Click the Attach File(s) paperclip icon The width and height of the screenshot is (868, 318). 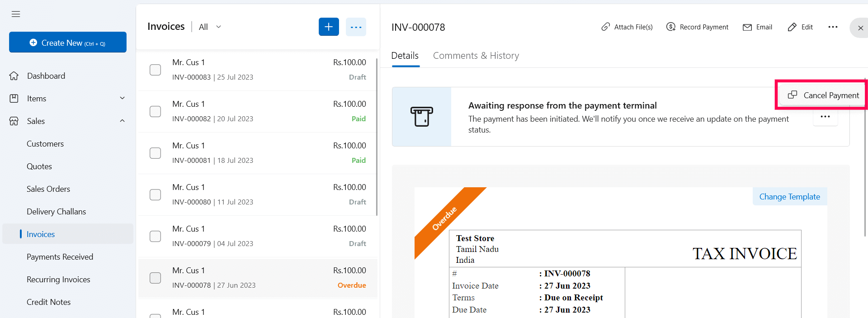(606, 27)
